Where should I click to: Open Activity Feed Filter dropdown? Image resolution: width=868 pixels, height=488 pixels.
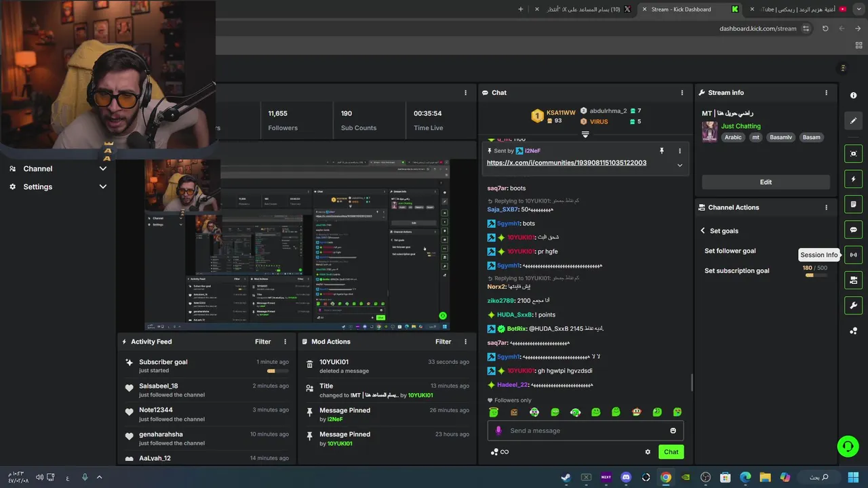pyautogui.click(x=262, y=342)
